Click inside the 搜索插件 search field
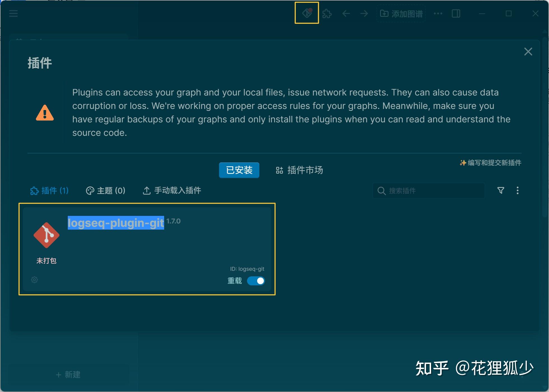The image size is (549, 392). pos(429,191)
